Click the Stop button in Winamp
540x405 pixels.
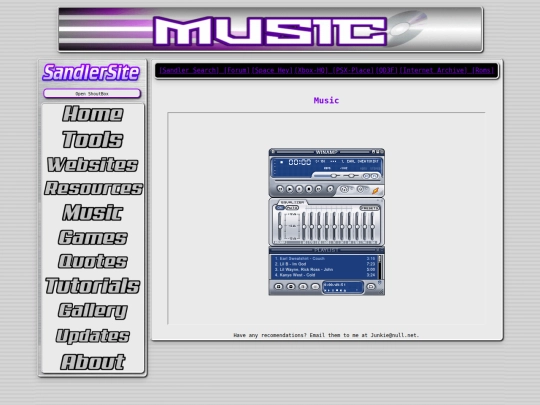[309, 189]
